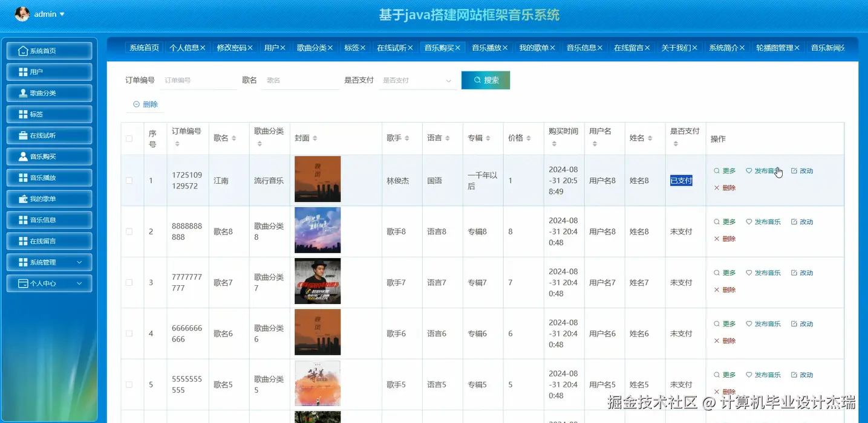Sort by 购买时间 column arrows
The image size is (868, 423).
[x=554, y=144]
